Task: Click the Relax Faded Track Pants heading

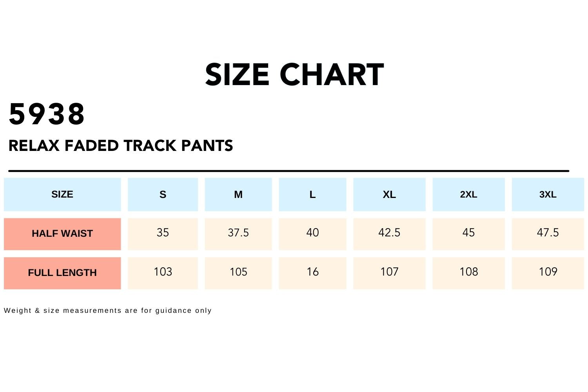Action: 121,146
